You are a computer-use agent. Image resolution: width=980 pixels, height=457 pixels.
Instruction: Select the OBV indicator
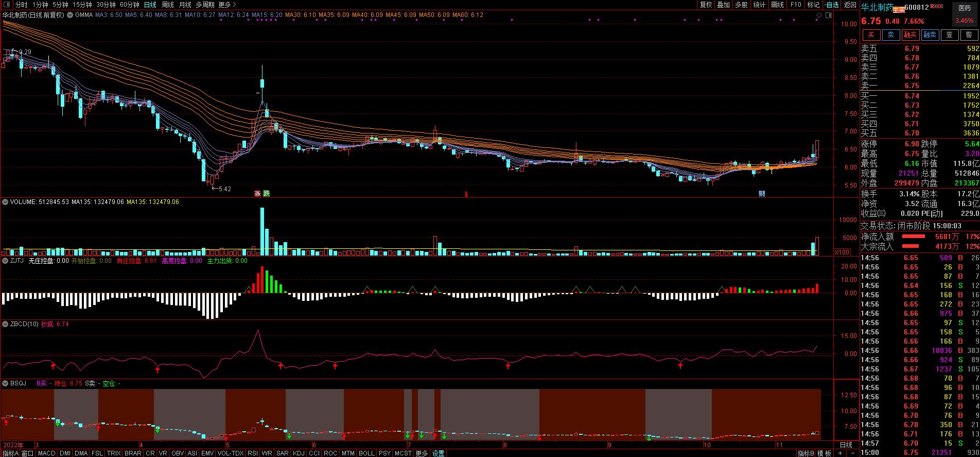[178, 453]
